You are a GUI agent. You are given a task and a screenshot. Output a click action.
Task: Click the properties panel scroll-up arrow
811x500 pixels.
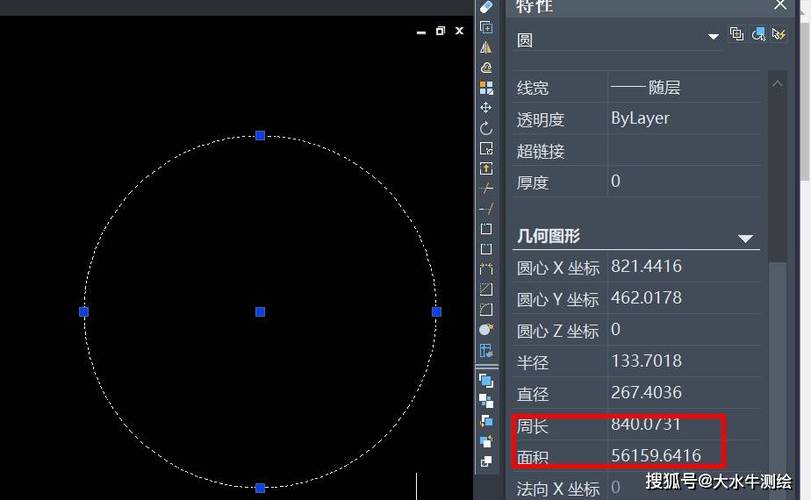click(x=777, y=84)
